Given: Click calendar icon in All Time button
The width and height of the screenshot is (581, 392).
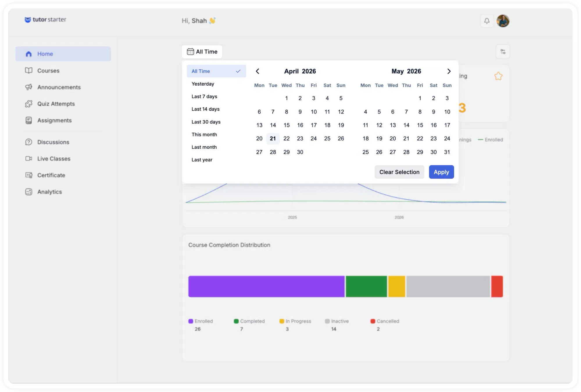Looking at the screenshot, I should click(x=190, y=52).
